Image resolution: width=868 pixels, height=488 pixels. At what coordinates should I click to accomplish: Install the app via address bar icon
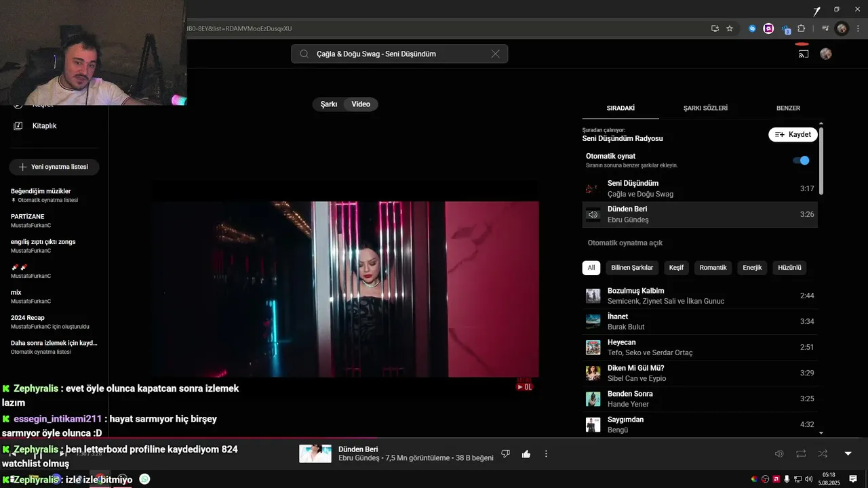click(715, 28)
